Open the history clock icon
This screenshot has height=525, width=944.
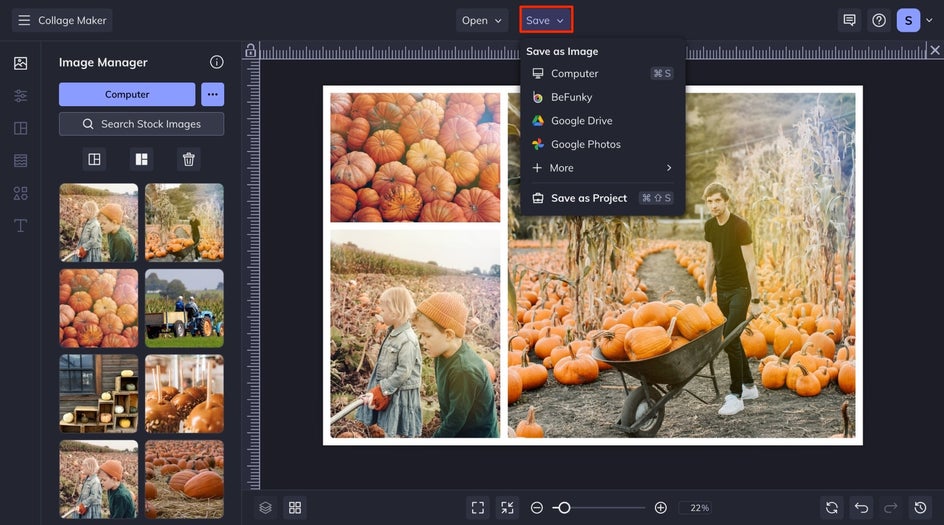921,508
